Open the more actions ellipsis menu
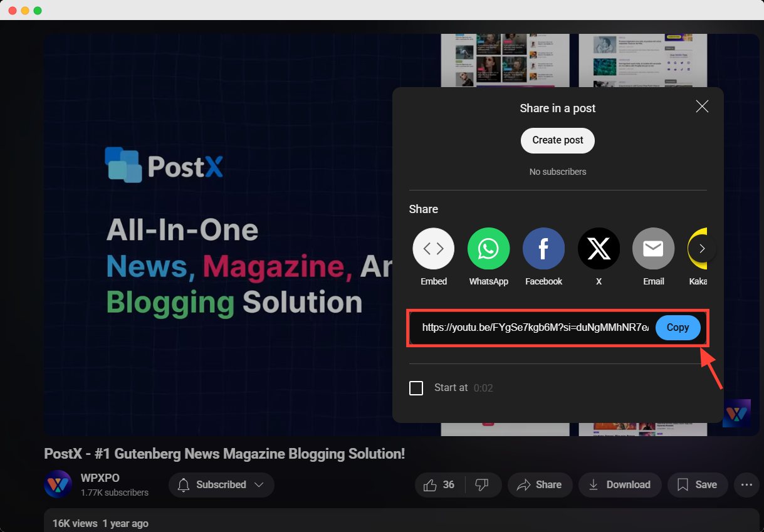The width and height of the screenshot is (764, 532). (746, 484)
